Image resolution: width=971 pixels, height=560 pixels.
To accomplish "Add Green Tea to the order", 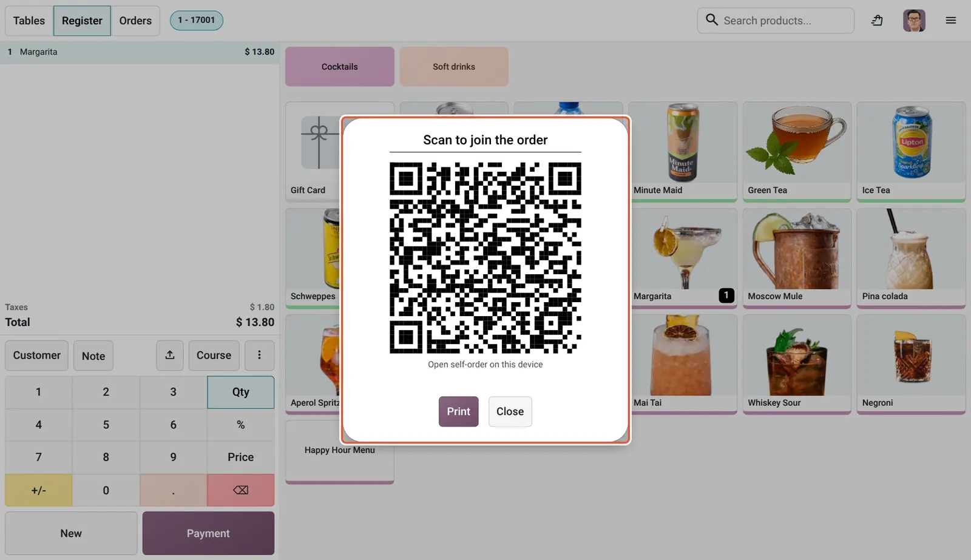I will (x=797, y=151).
